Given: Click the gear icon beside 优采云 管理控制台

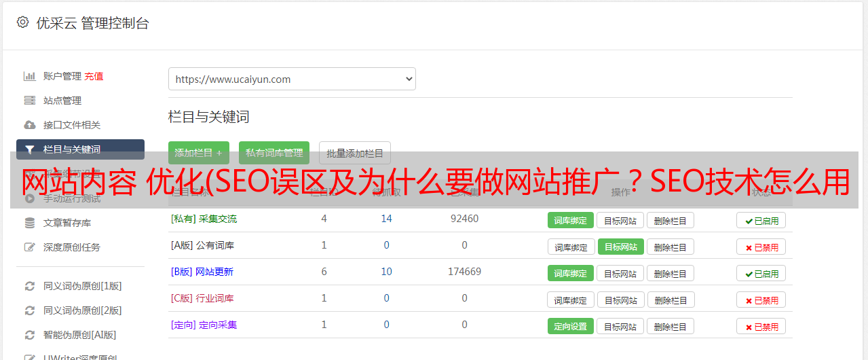Looking at the screenshot, I should 22,22.
